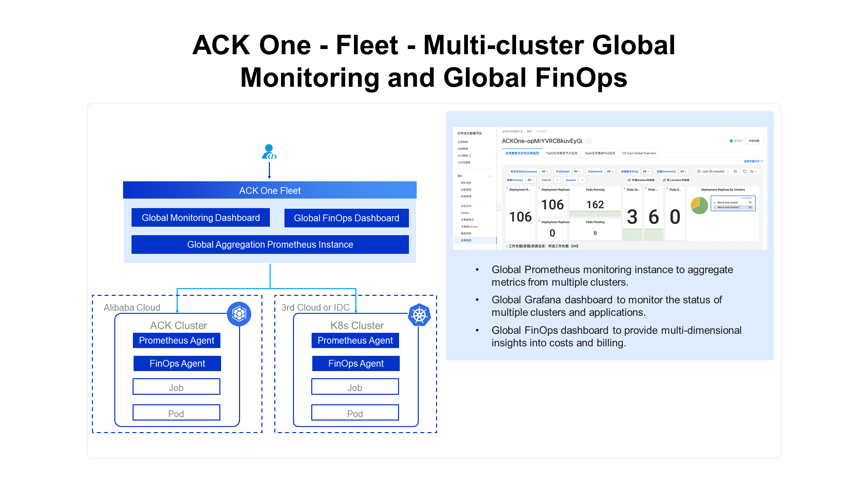Open 多集群Service in the sidebar
This screenshot has height=488, width=868.
click(x=469, y=227)
